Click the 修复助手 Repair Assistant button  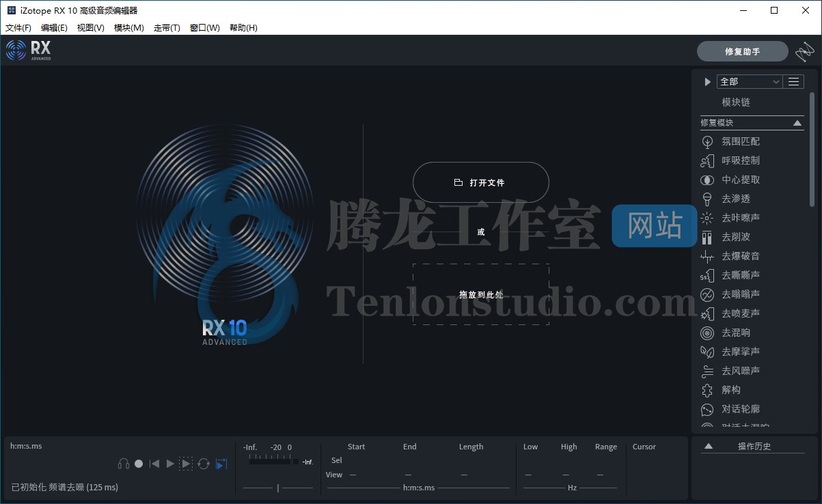coord(743,51)
